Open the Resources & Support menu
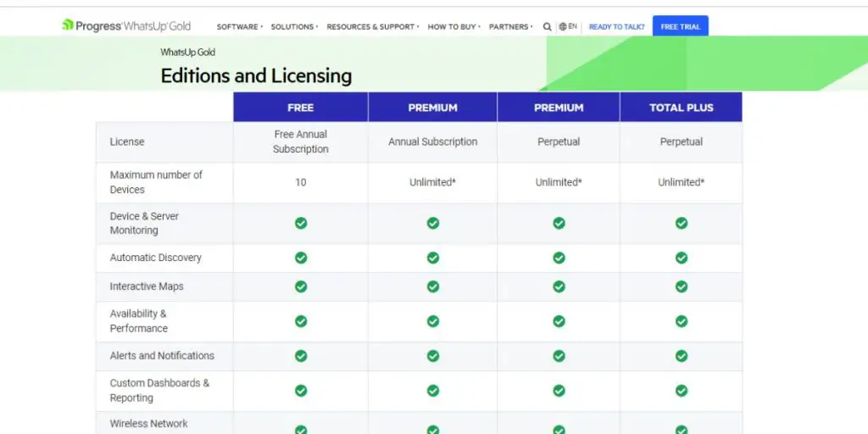The image size is (868, 434). (373, 26)
